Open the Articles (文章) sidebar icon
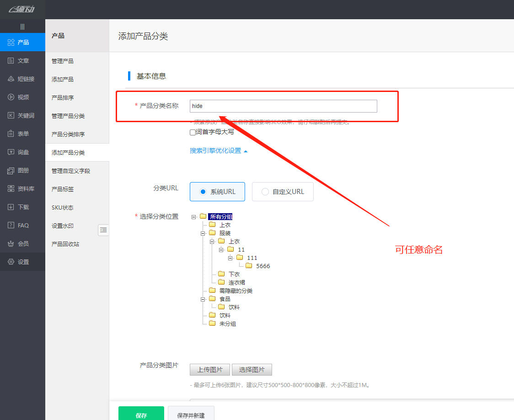514x420 pixels. 11,60
